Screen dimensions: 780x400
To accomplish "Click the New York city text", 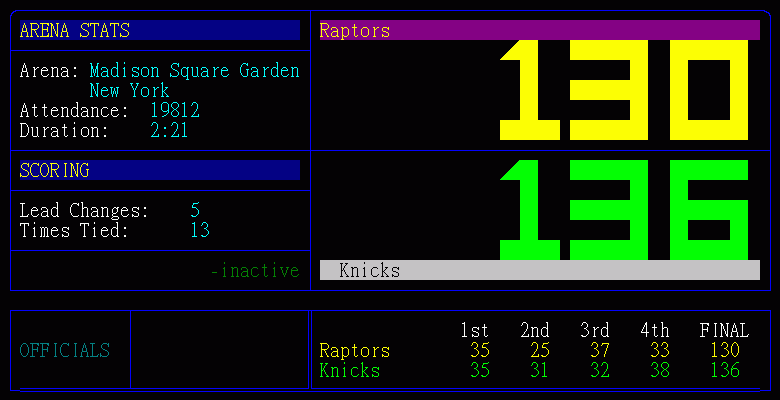I will click(129, 91).
